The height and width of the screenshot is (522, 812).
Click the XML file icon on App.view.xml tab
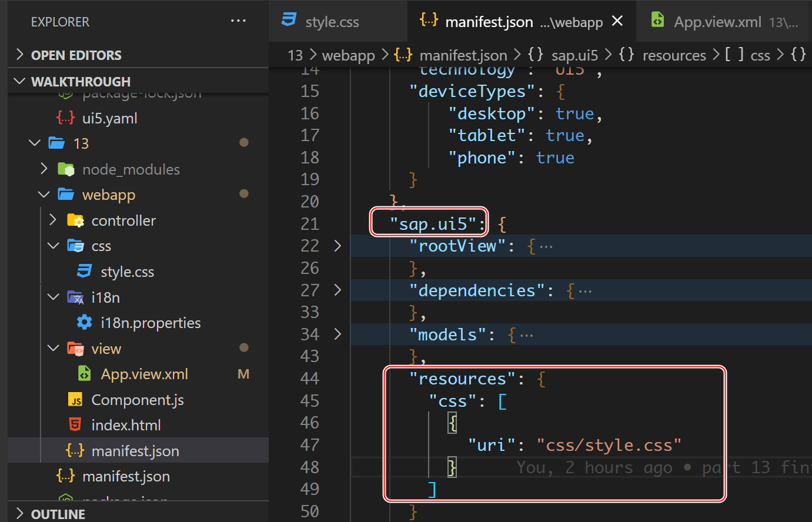(657, 19)
